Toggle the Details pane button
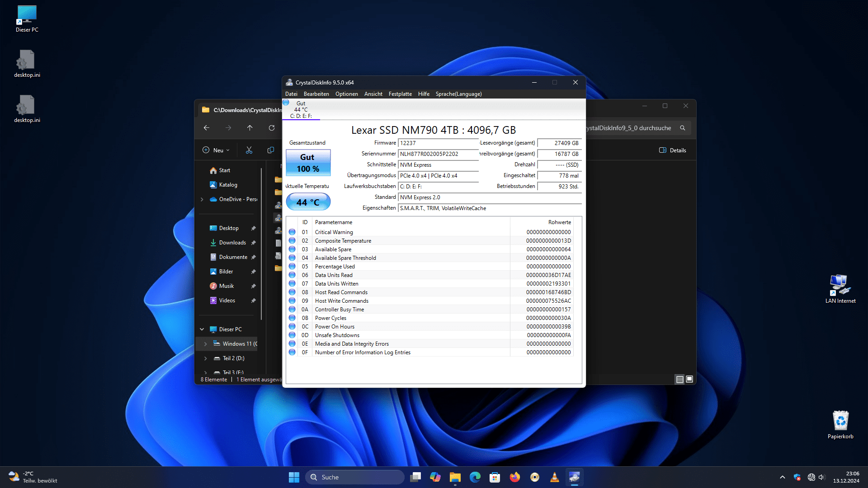 point(672,150)
